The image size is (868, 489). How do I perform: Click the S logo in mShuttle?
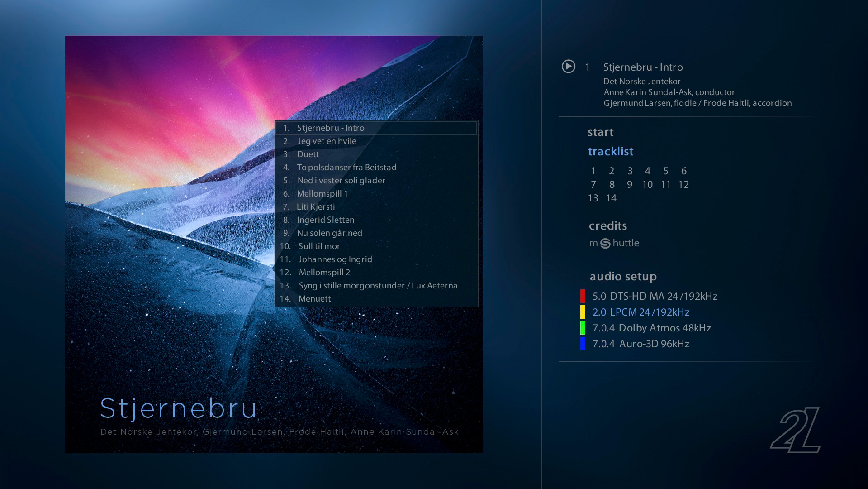click(605, 244)
